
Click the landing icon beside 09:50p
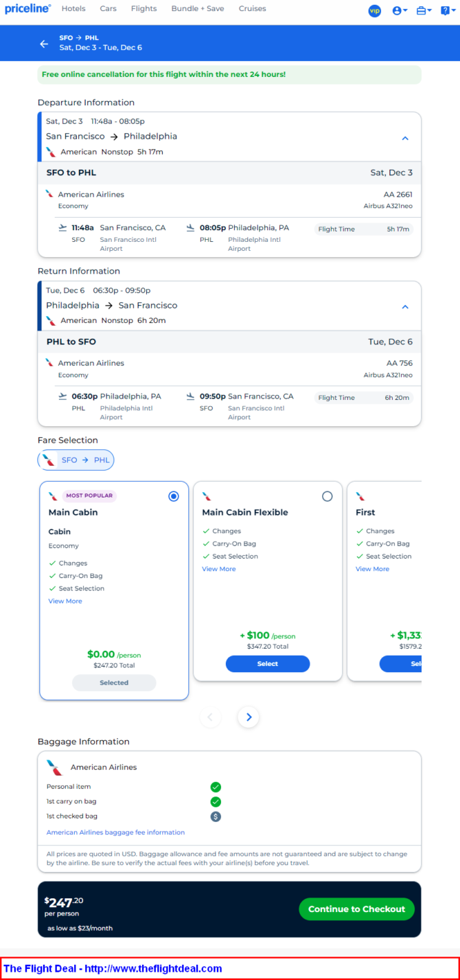tap(191, 397)
